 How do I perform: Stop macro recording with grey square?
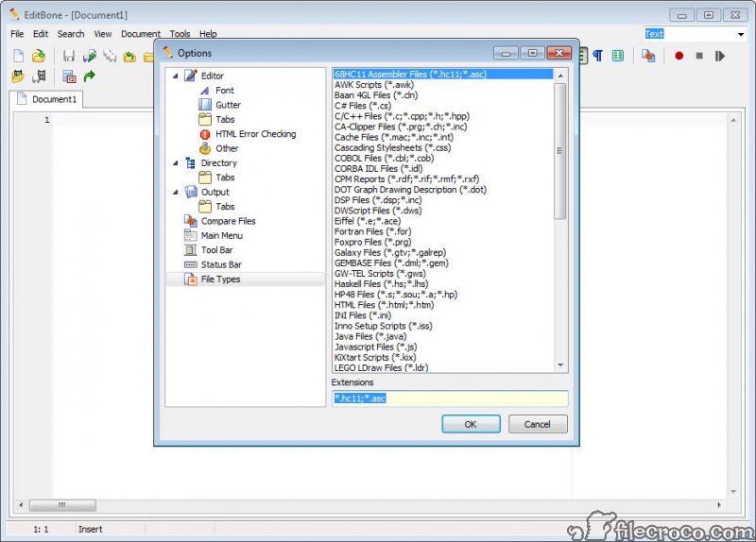(699, 56)
